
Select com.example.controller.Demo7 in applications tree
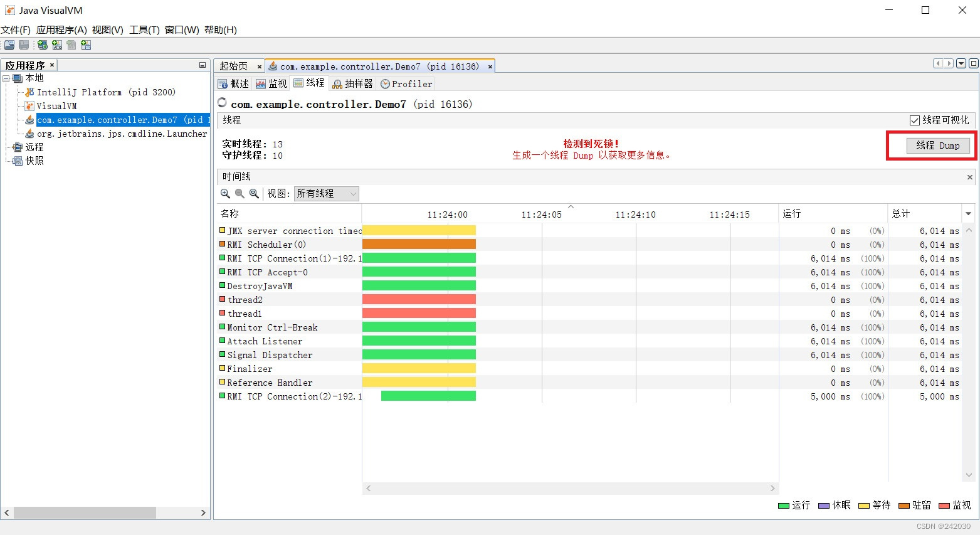(x=123, y=120)
